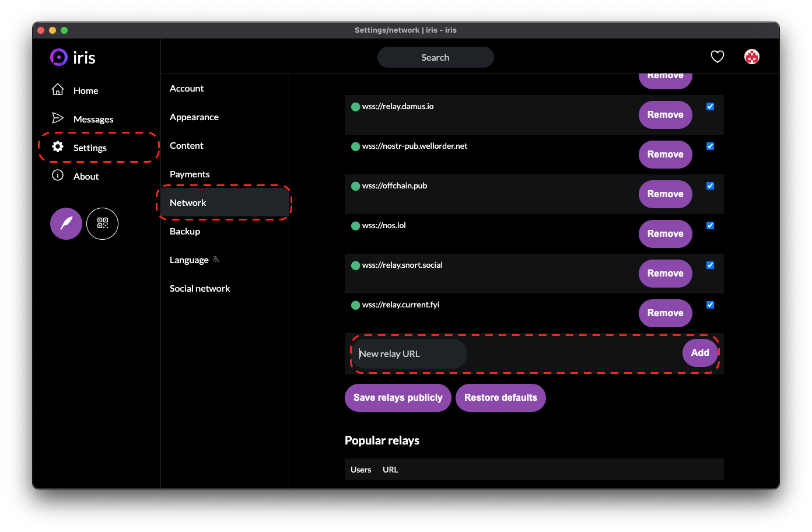Click the Add relay button
812x532 pixels.
coord(700,353)
